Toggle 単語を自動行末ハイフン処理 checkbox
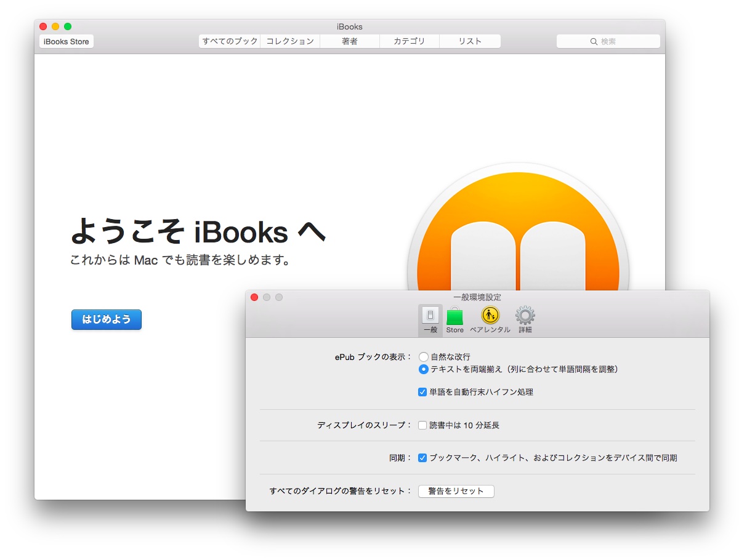 (422, 392)
